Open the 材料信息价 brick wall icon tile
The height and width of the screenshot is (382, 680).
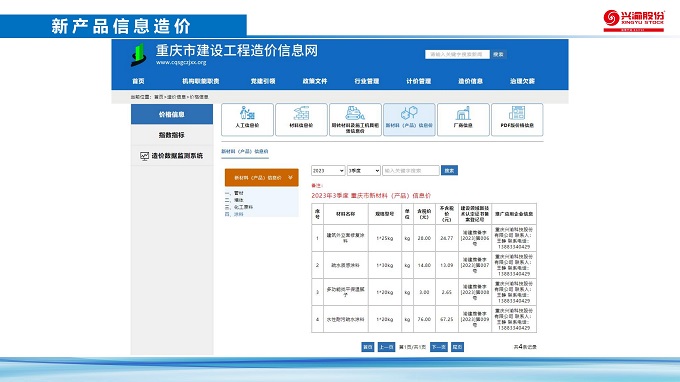tap(301, 119)
